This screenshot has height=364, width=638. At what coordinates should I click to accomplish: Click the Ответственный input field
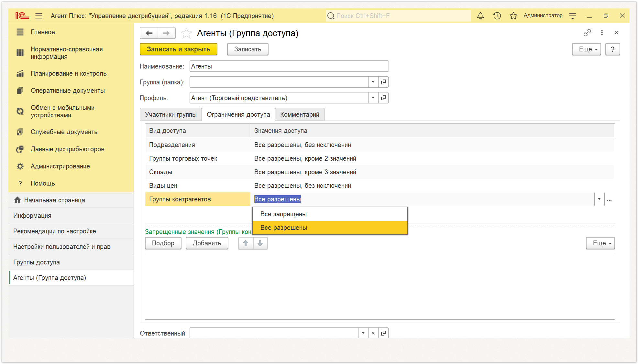[x=274, y=333]
